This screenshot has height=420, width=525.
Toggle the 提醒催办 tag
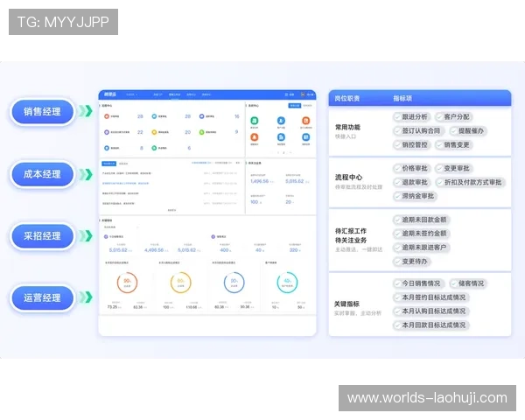click(468, 130)
